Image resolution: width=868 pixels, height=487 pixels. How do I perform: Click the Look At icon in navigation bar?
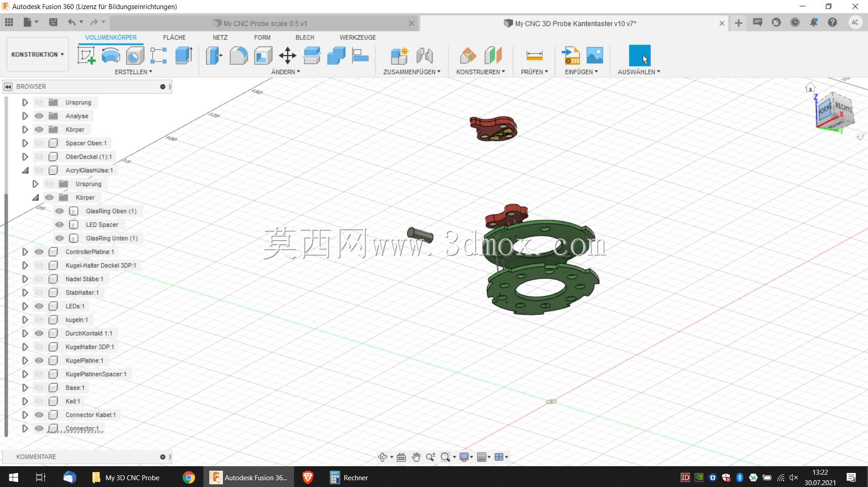[x=401, y=457]
